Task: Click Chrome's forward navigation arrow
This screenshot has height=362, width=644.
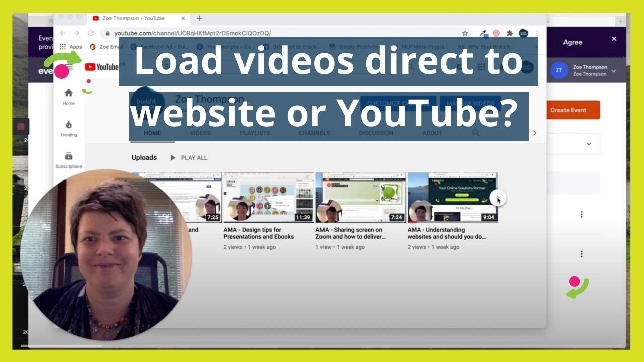Action: click(x=76, y=33)
